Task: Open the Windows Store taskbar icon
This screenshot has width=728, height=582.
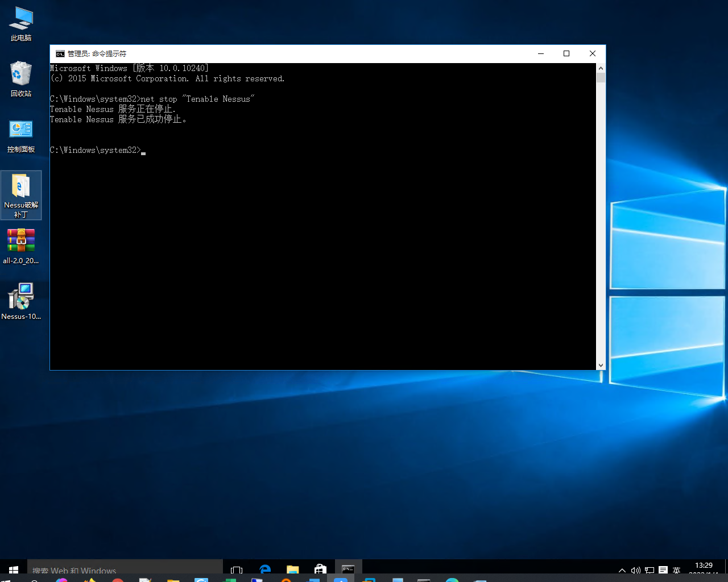Action: pyautogui.click(x=320, y=569)
